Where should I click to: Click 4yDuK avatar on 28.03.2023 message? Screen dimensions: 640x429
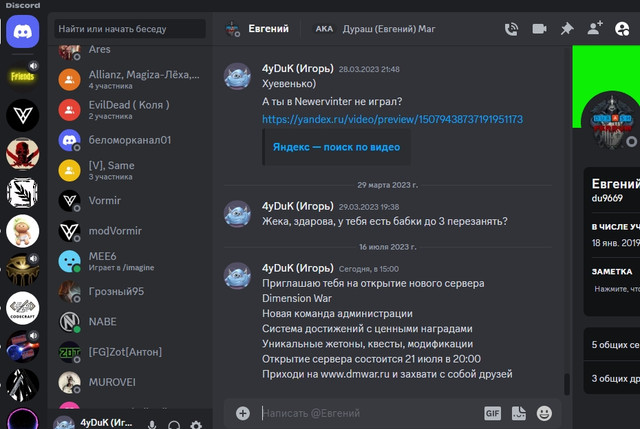pos(237,76)
